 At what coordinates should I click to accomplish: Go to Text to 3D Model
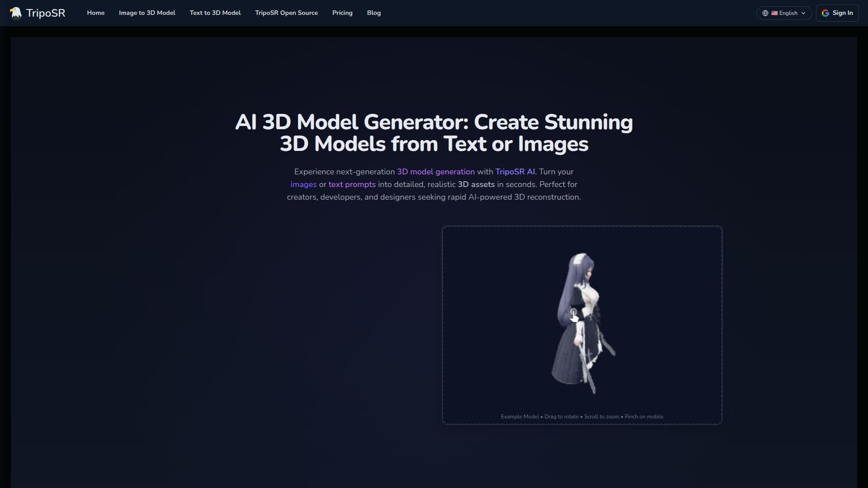click(x=215, y=13)
